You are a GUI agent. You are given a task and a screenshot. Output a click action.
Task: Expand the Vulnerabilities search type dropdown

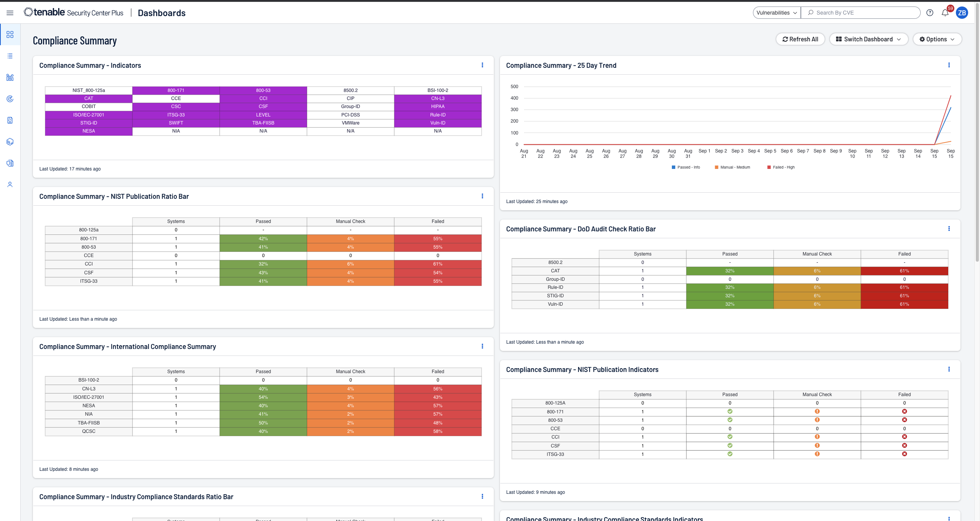(776, 13)
